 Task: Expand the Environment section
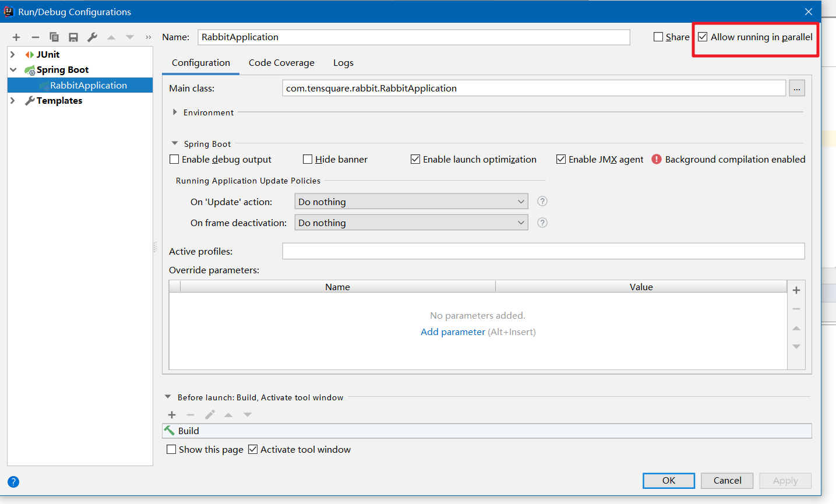coord(175,112)
